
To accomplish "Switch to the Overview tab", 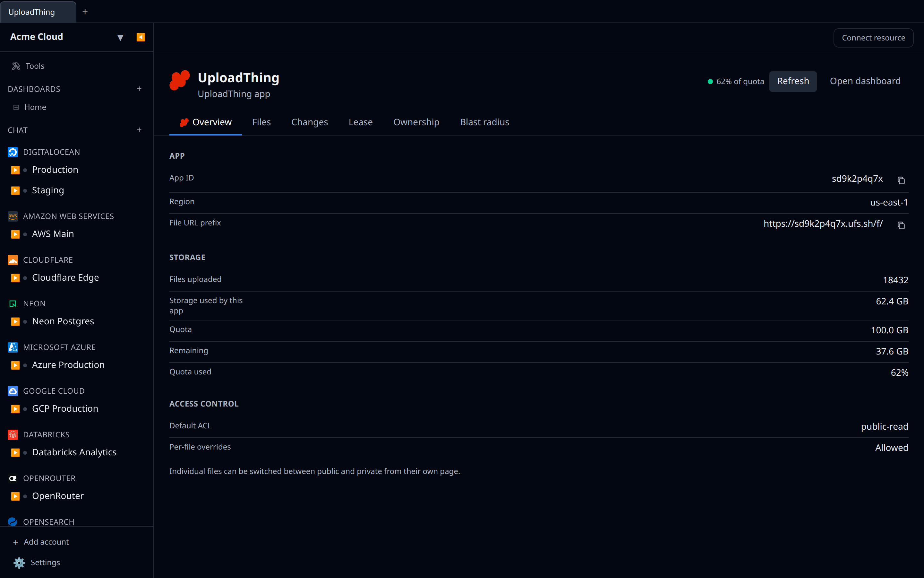I will point(205,122).
